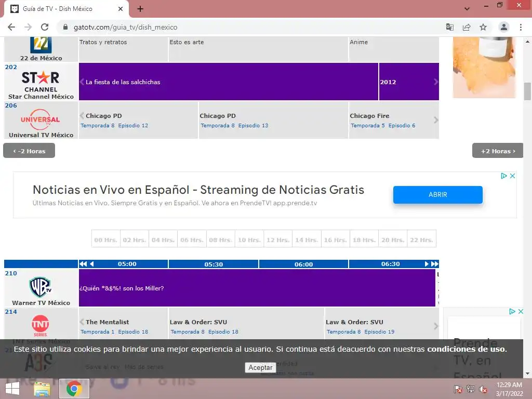Jump to 22 Hrs. time slot
This screenshot has width=532, height=399.
pyautogui.click(x=421, y=240)
